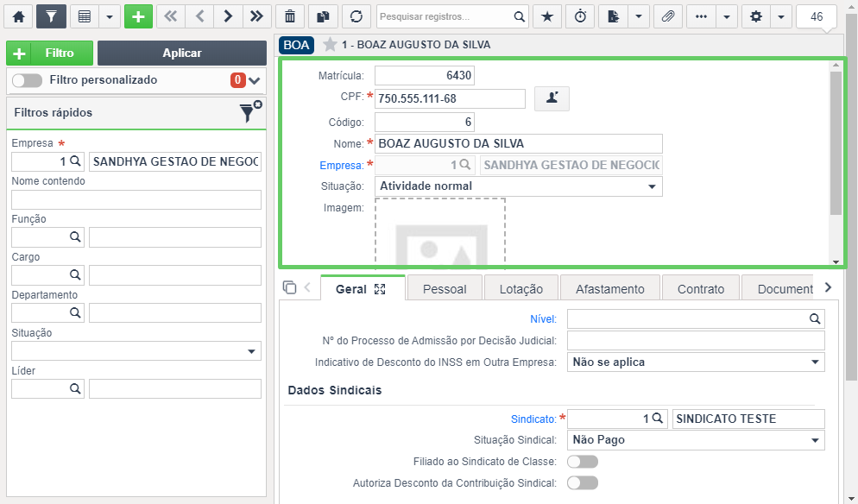Open Líder lookup magnifier
Image resolution: width=858 pixels, height=504 pixels.
point(75,388)
